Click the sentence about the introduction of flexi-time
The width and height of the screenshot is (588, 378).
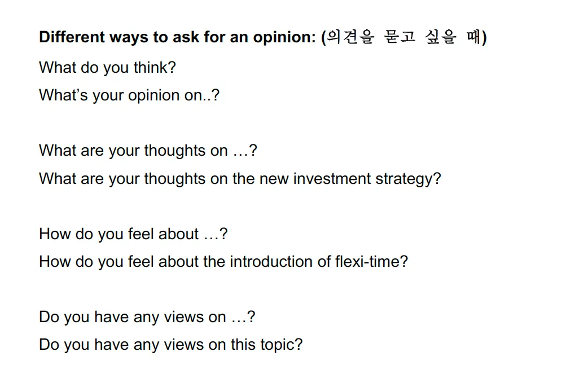tap(223, 262)
